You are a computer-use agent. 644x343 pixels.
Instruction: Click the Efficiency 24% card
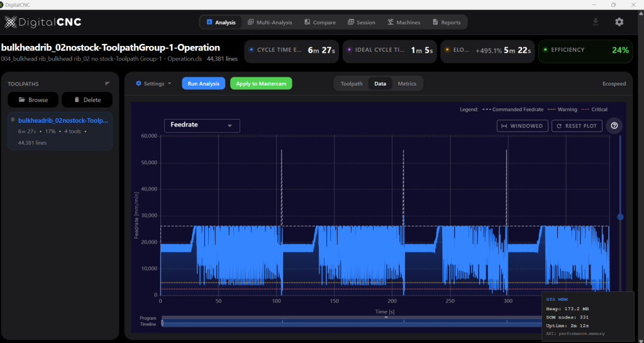586,51
